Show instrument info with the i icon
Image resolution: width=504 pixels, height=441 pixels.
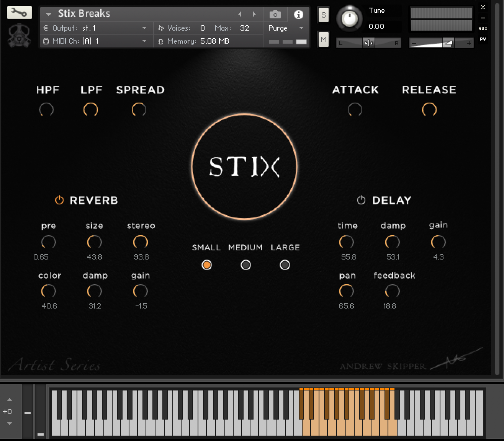298,15
